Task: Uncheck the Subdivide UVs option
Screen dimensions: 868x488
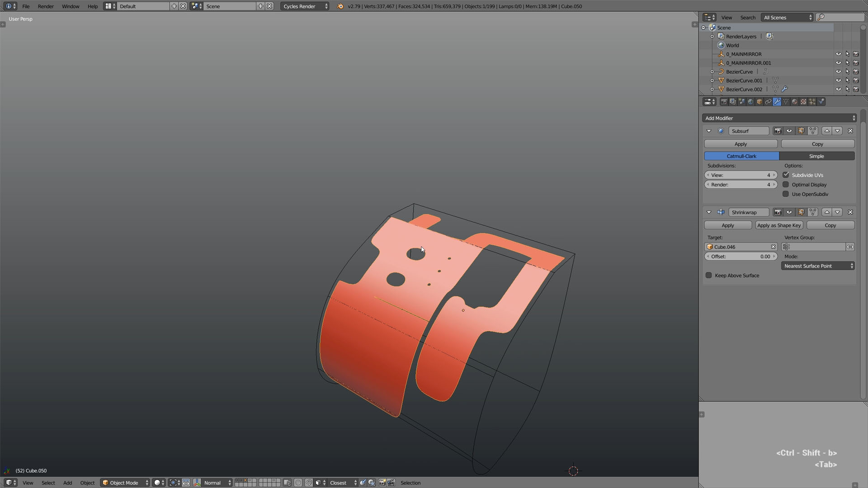Action: (x=786, y=175)
